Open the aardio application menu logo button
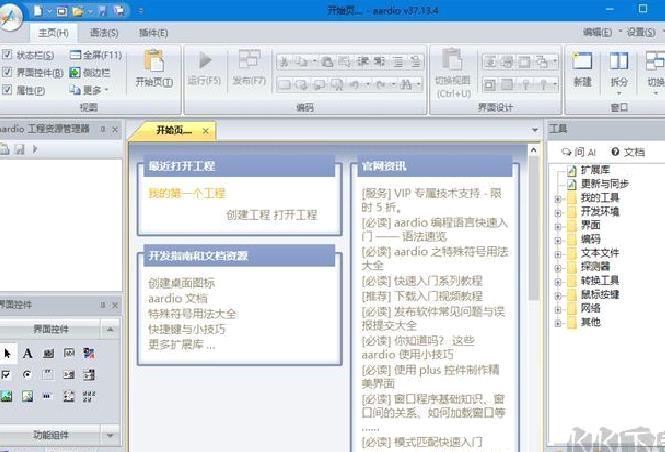The height and width of the screenshot is (452, 665). (10, 16)
